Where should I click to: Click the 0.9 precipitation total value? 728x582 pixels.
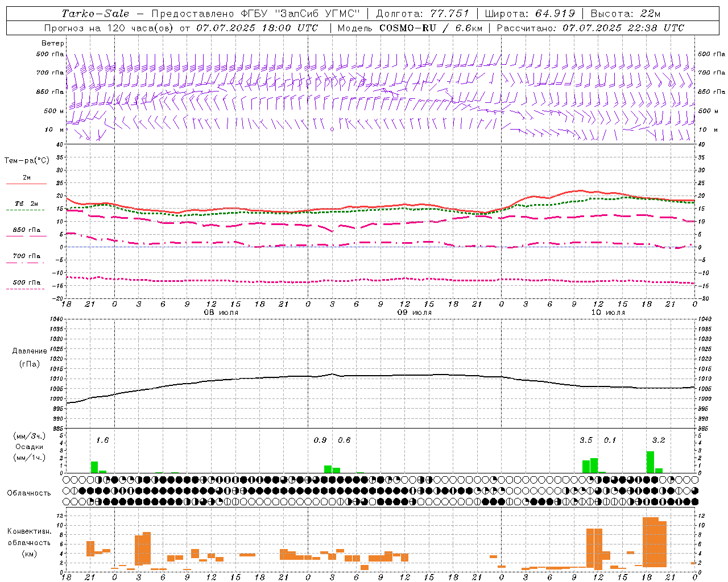(x=320, y=440)
